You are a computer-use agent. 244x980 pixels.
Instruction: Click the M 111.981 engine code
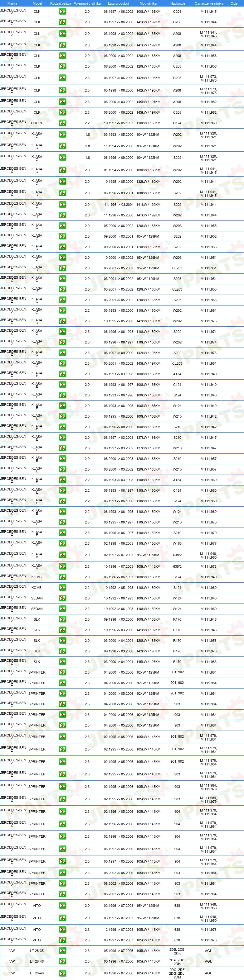tap(208, 363)
